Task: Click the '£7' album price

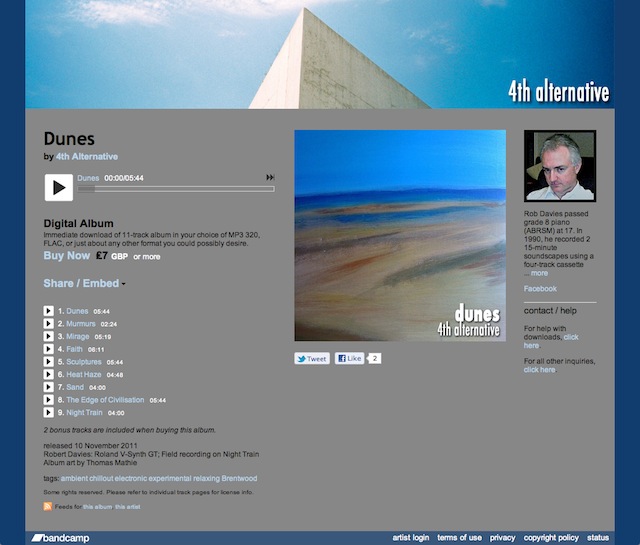Action: click(x=102, y=256)
